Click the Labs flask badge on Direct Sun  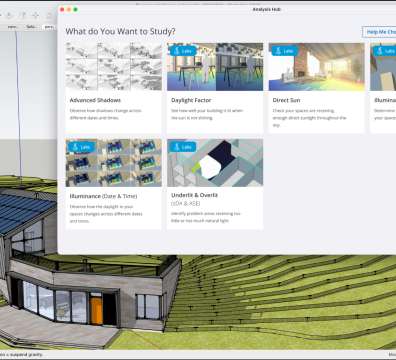coord(284,51)
